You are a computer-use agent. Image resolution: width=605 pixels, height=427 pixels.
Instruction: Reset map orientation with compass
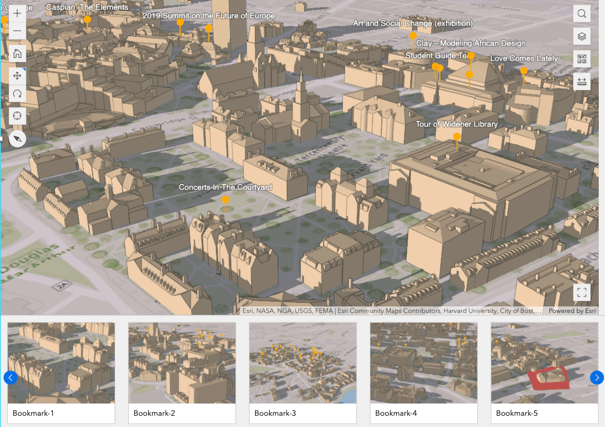(17, 138)
